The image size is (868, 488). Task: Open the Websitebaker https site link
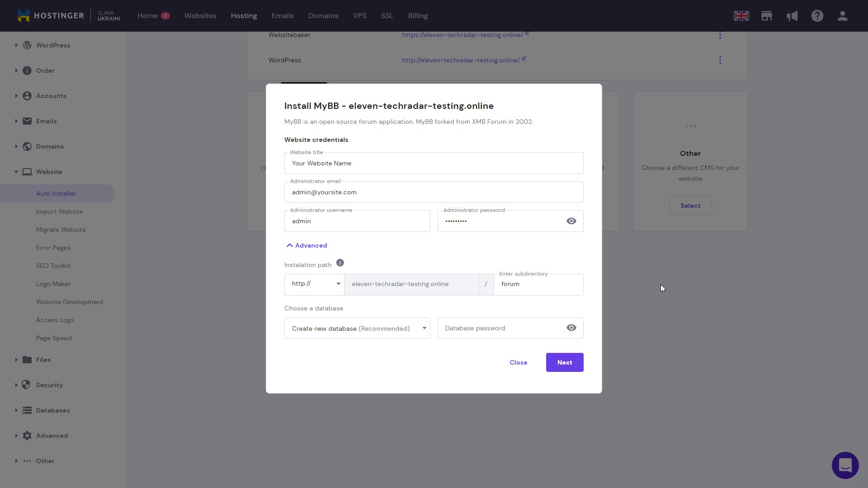[x=462, y=35]
